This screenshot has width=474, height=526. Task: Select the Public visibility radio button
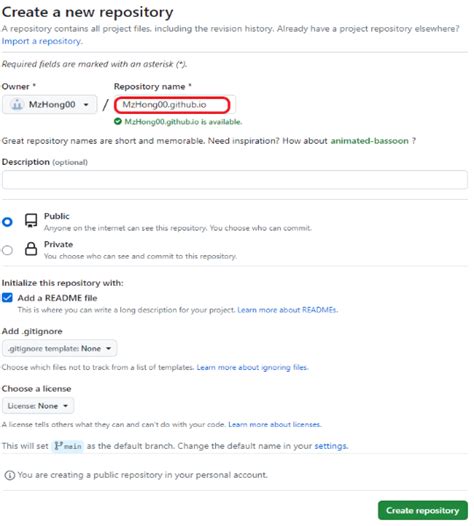click(7, 222)
